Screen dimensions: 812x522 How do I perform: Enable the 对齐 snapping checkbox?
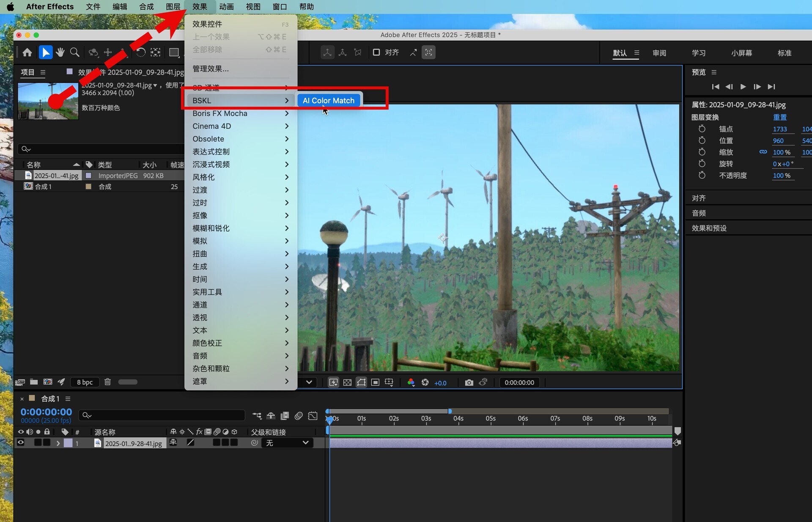[x=376, y=52]
